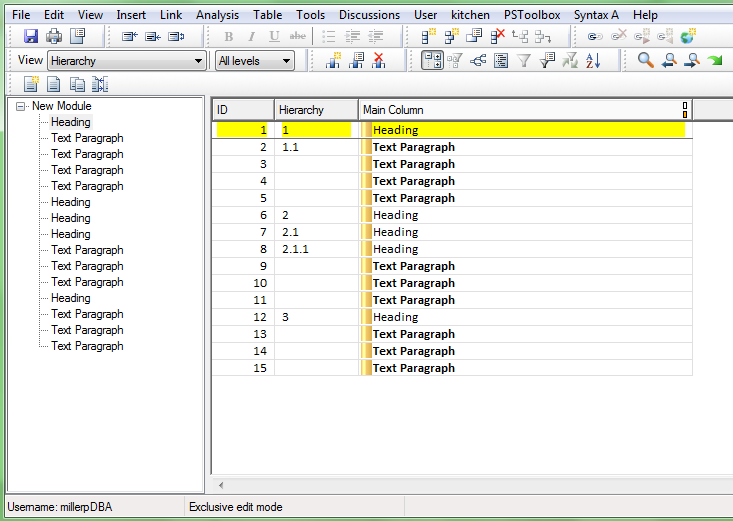The height and width of the screenshot is (521, 733).
Task: Open the View Hierarchy dropdown
Action: pos(127,61)
